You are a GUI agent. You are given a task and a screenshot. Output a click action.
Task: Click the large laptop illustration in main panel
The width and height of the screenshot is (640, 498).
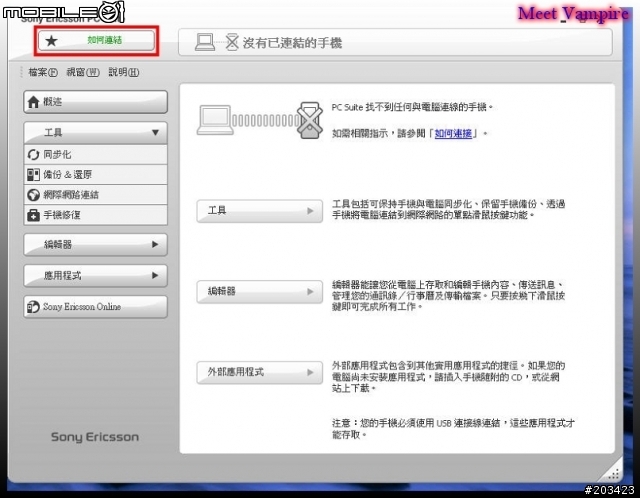click(x=215, y=120)
